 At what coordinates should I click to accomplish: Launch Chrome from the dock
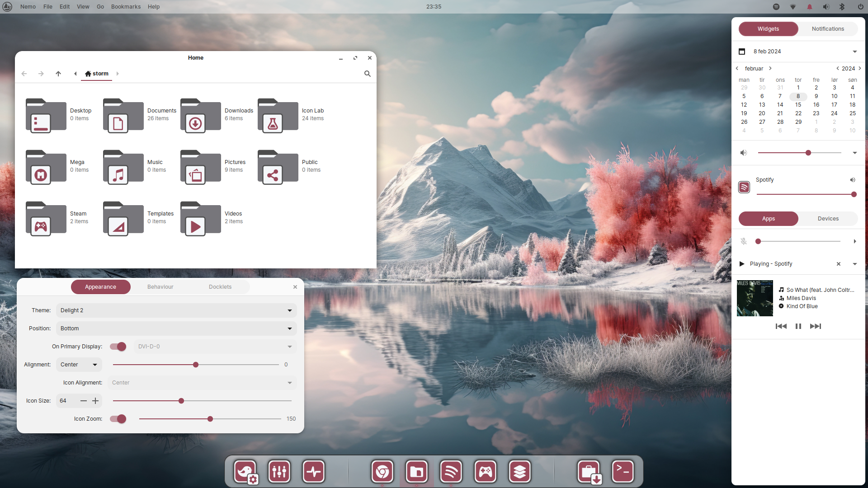(382, 471)
